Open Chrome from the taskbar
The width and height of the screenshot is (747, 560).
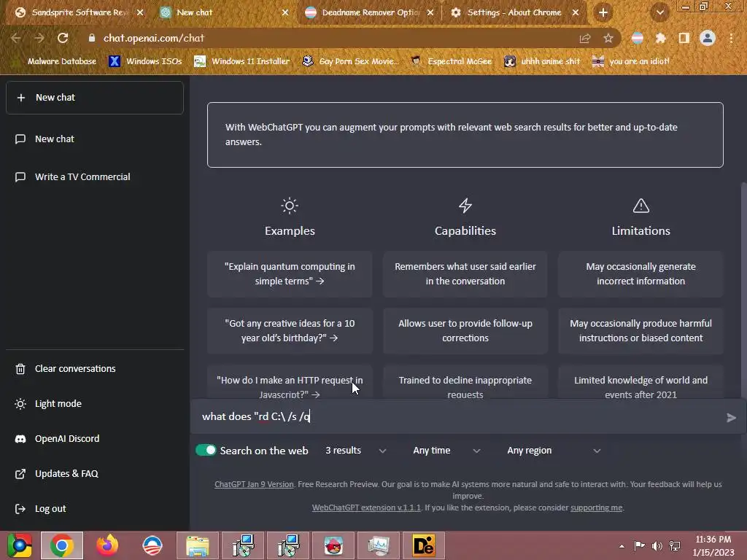click(x=62, y=545)
